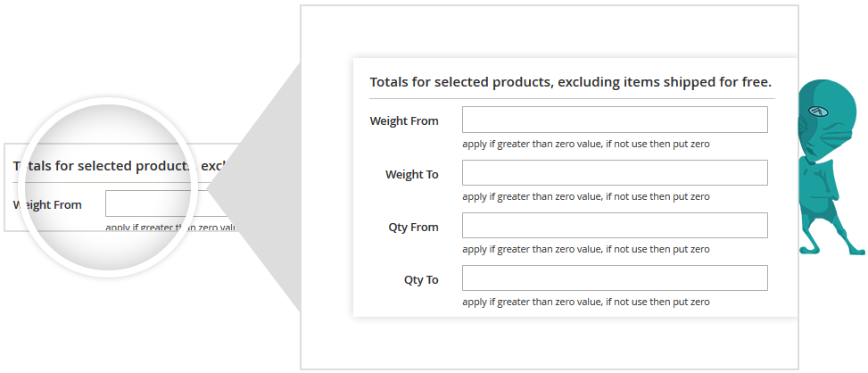Screen dimensions: 868x373
Task: Click the hint text below Weight To field
Action: coord(585,196)
